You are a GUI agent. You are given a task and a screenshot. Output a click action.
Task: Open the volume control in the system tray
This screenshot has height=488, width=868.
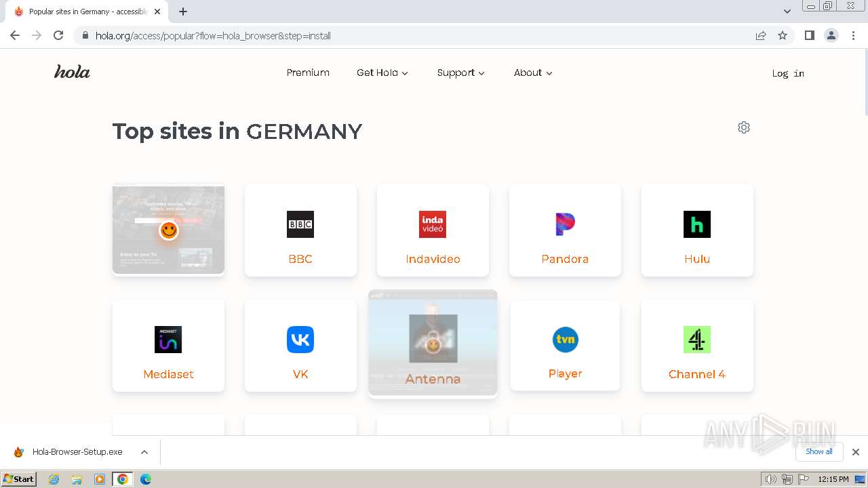point(771,479)
